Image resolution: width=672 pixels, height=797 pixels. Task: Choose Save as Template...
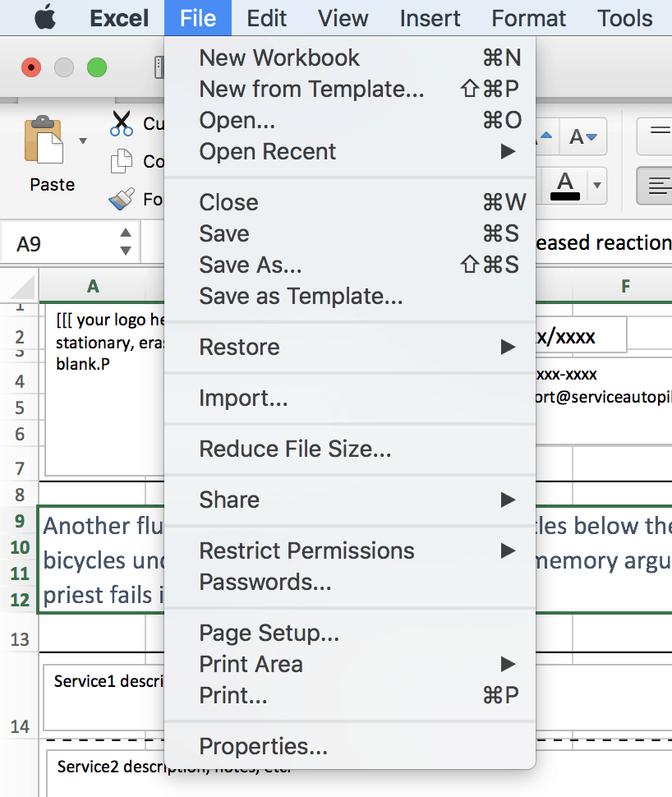pos(350,296)
